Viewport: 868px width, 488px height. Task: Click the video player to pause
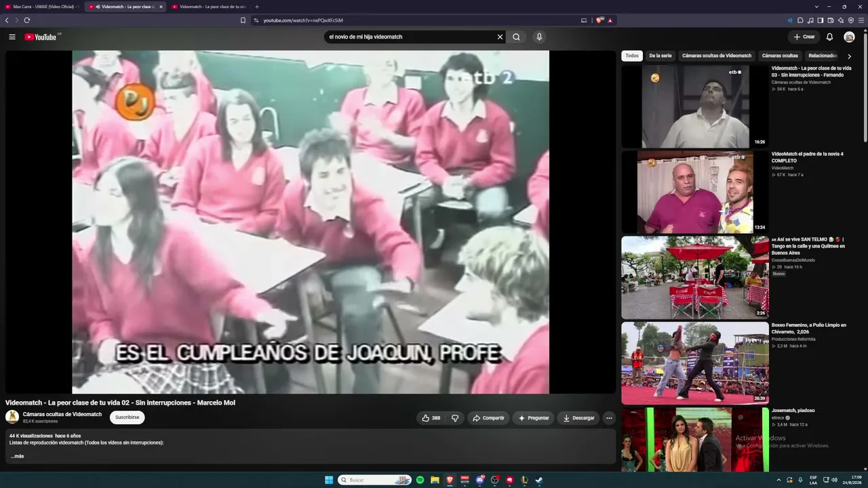[311, 222]
